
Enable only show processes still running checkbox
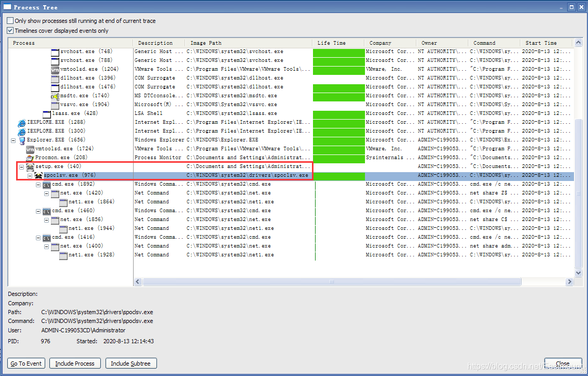[x=10, y=21]
